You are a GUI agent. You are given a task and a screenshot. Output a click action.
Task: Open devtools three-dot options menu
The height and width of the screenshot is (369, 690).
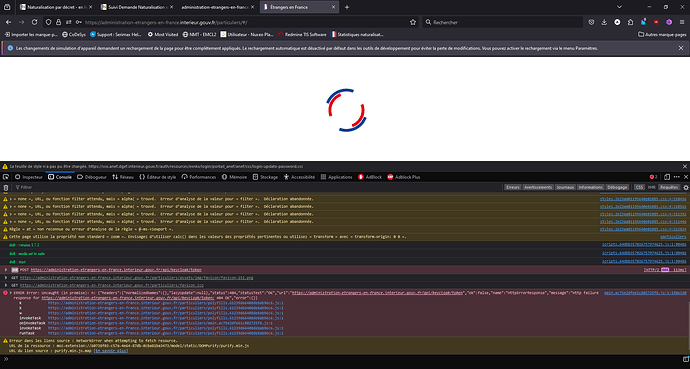[677, 177]
